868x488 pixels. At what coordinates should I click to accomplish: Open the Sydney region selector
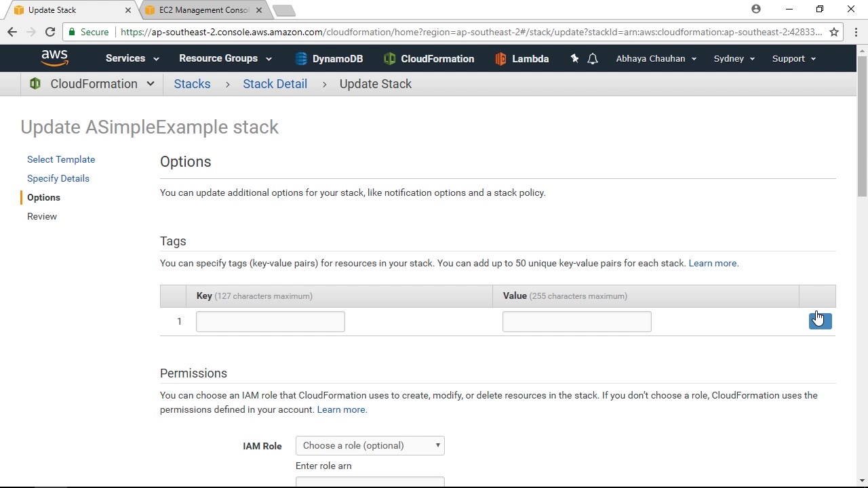point(734,59)
